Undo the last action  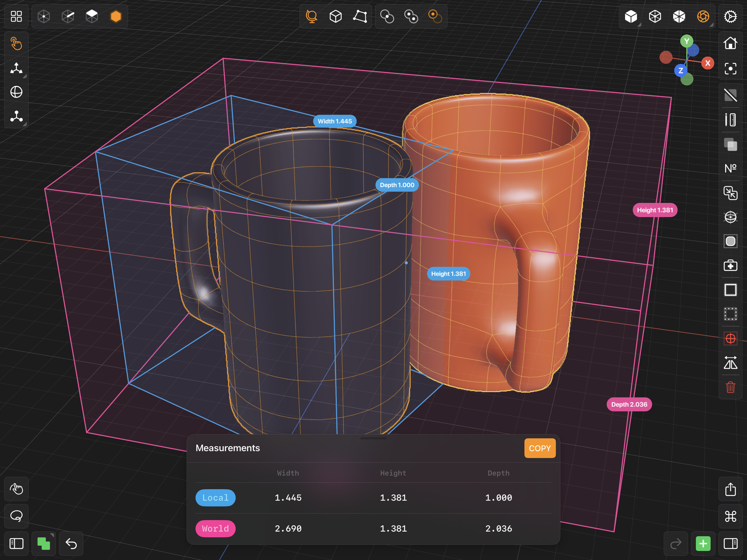coord(71,544)
